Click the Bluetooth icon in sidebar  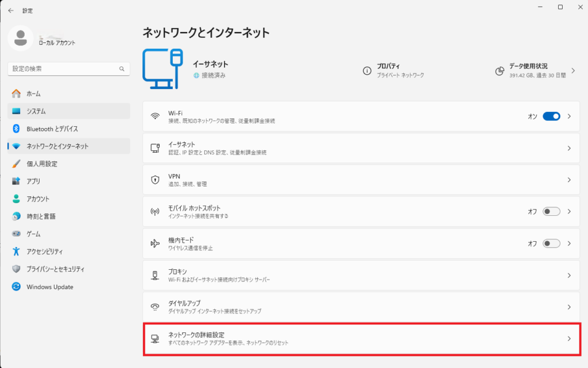click(16, 129)
